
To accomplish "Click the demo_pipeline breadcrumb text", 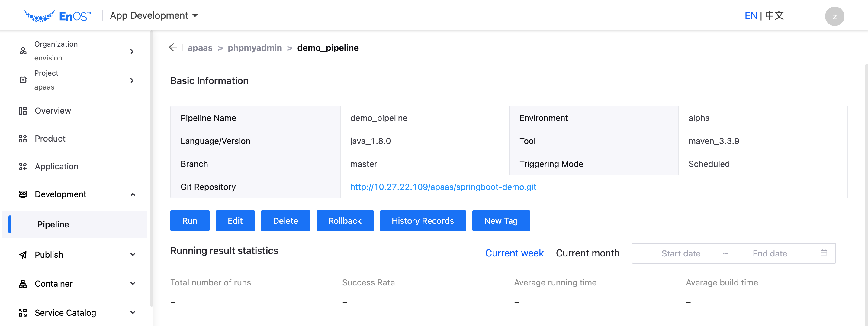I will tap(328, 48).
